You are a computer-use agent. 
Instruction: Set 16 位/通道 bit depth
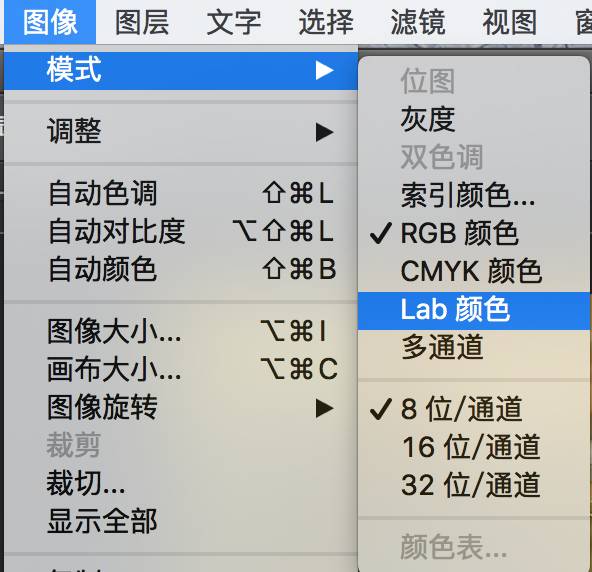[473, 447]
